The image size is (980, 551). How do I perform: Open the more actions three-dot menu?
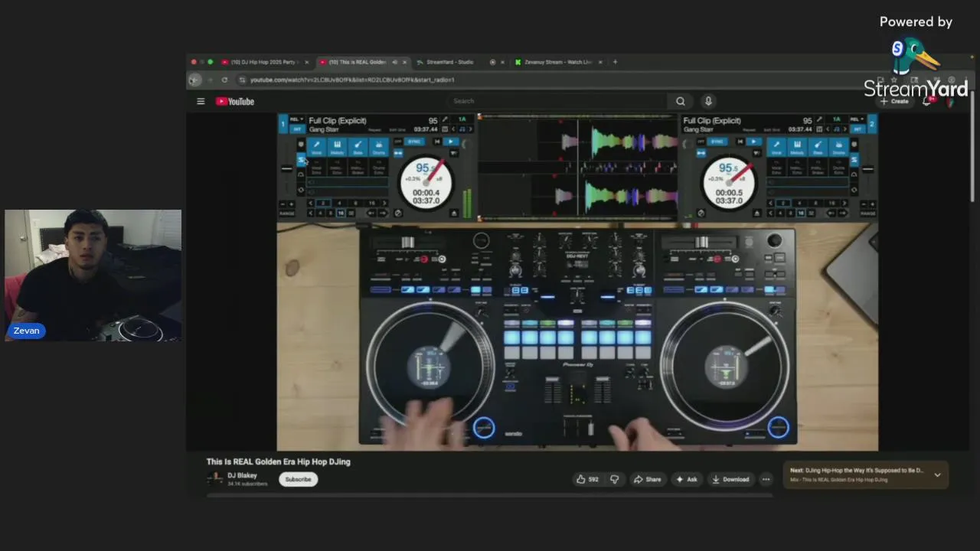point(766,479)
